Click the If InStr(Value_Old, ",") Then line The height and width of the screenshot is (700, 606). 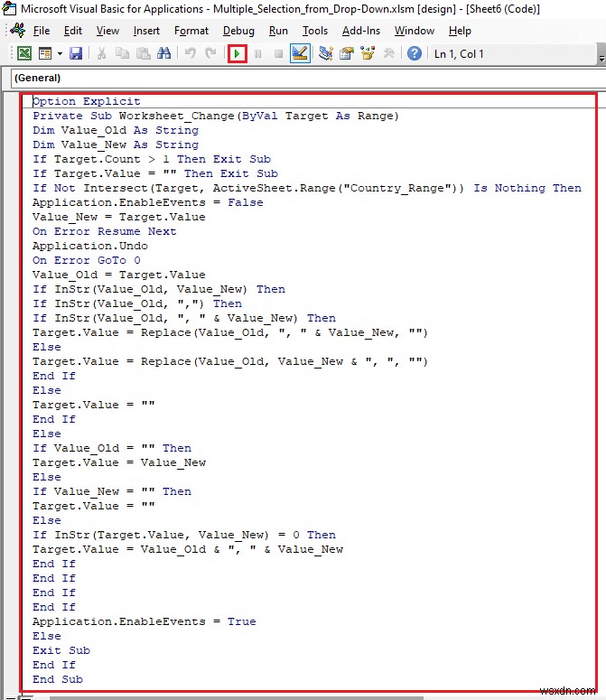[x=137, y=303]
